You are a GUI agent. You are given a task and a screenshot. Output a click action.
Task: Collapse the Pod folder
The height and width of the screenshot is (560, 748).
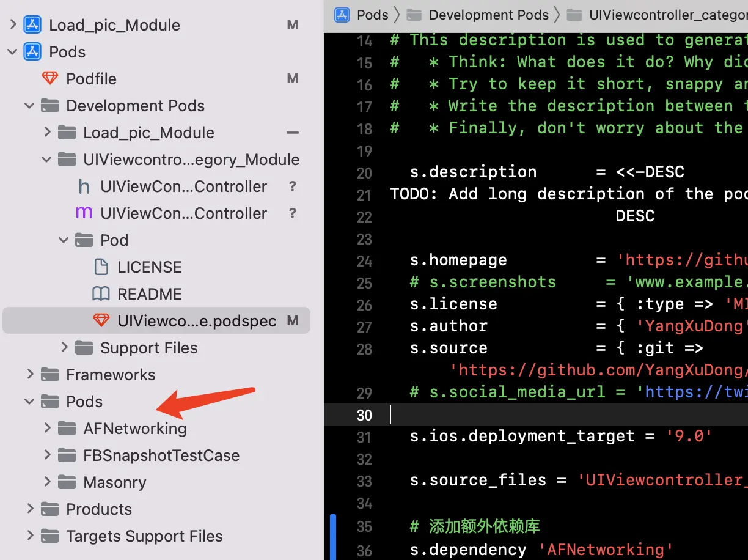click(x=64, y=240)
